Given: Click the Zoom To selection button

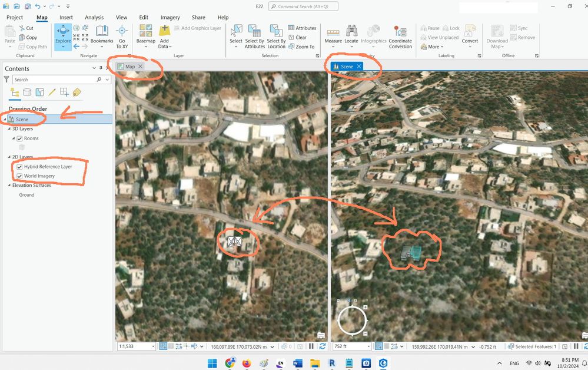Looking at the screenshot, I should click(301, 47).
